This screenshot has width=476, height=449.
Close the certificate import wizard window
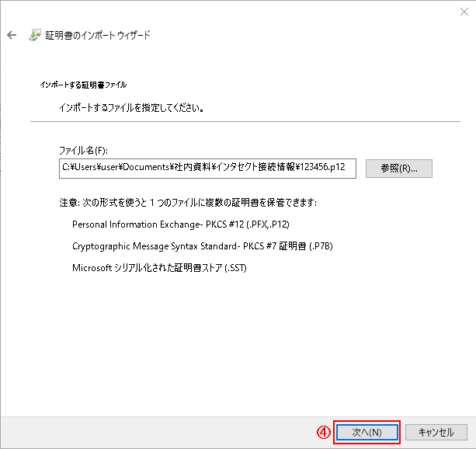[x=463, y=11]
